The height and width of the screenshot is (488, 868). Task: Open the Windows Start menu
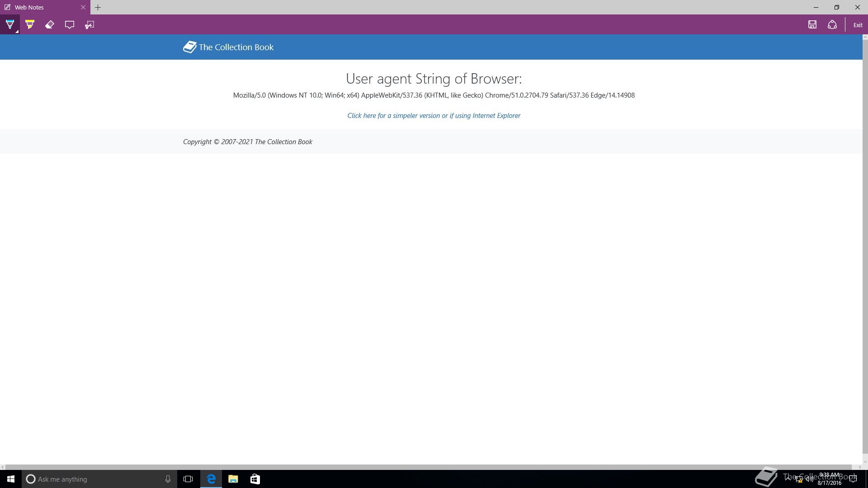(11, 479)
